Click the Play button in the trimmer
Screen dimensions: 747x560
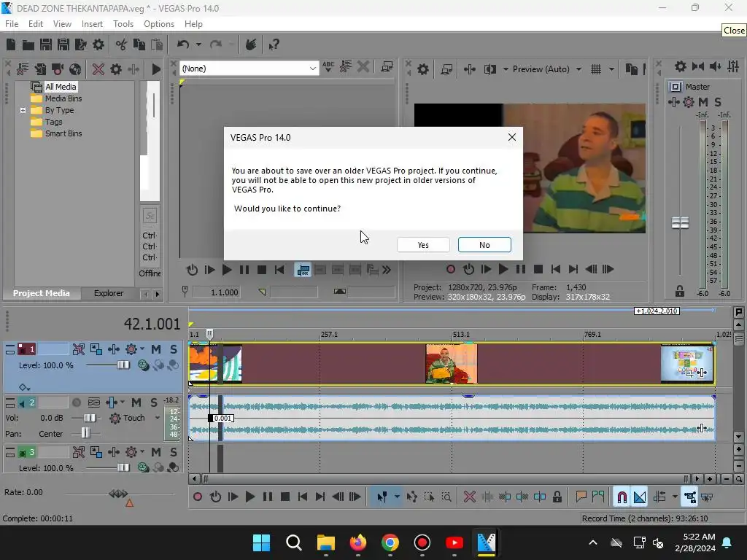tap(227, 270)
